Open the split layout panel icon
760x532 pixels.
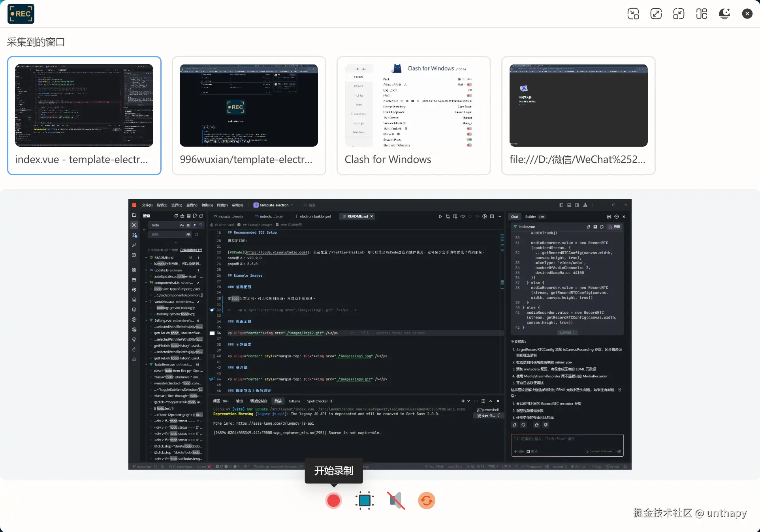(702, 14)
